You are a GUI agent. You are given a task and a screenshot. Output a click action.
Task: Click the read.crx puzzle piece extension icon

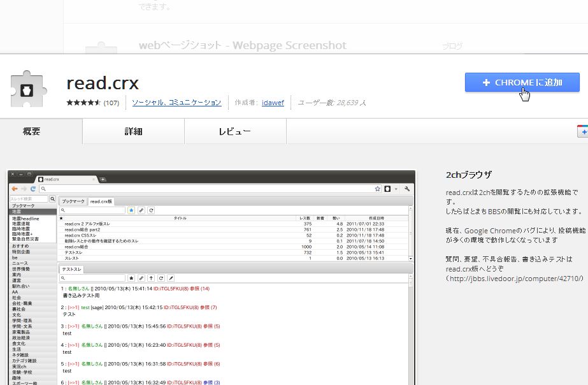[x=29, y=89]
